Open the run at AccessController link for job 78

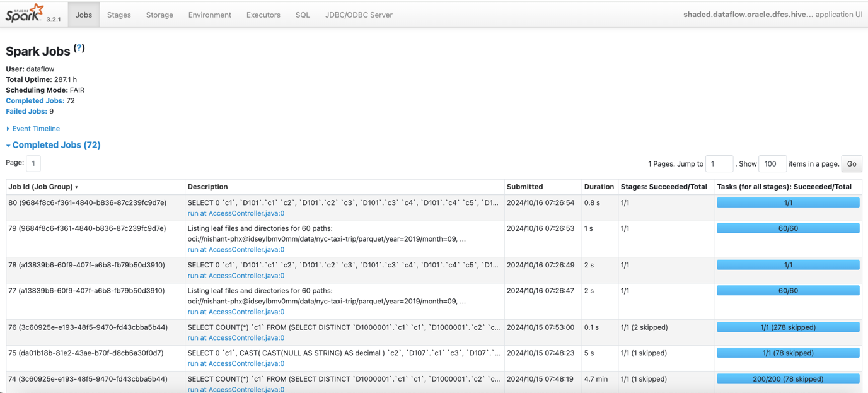236,275
